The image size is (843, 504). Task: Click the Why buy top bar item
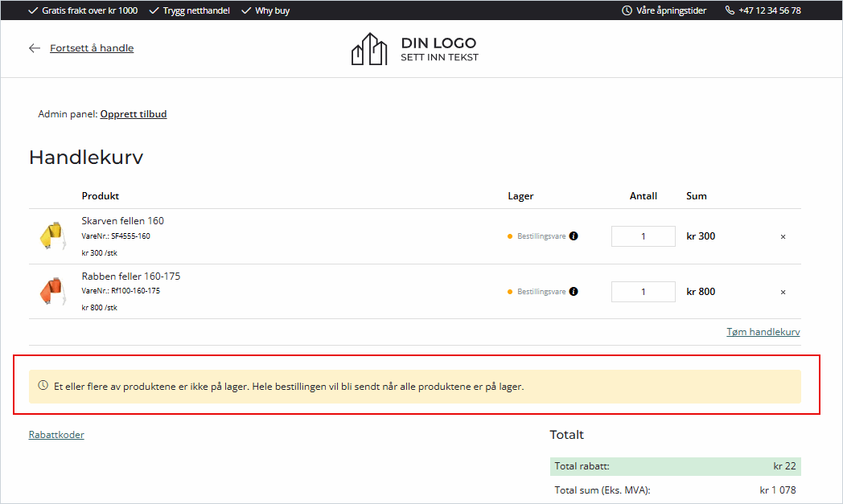[272, 11]
